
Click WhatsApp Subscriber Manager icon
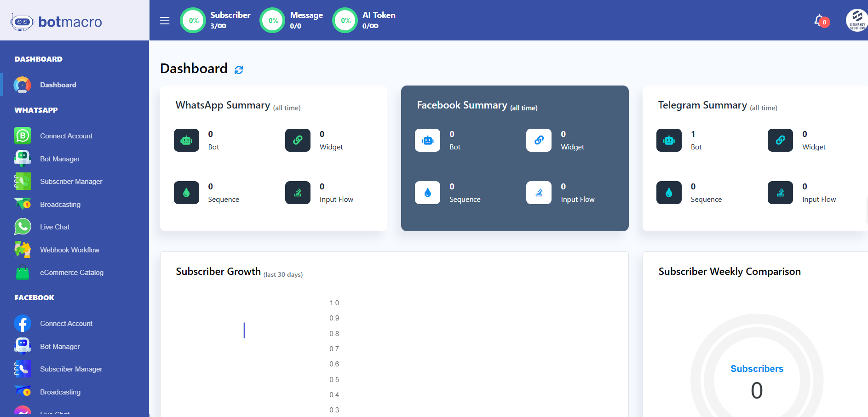click(23, 182)
